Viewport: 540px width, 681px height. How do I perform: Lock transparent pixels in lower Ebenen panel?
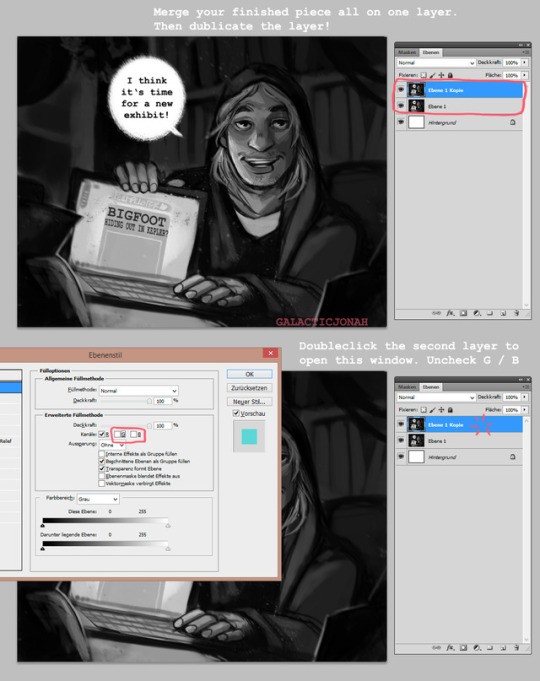click(x=424, y=410)
